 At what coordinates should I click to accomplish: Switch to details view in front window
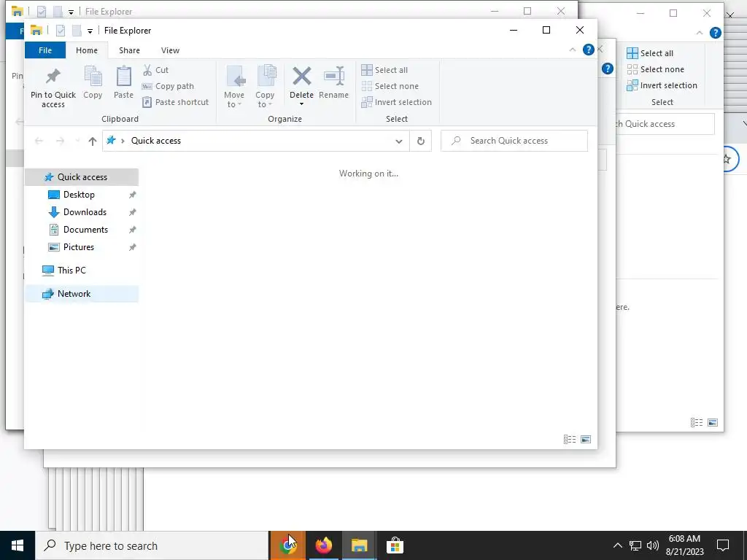tap(570, 440)
